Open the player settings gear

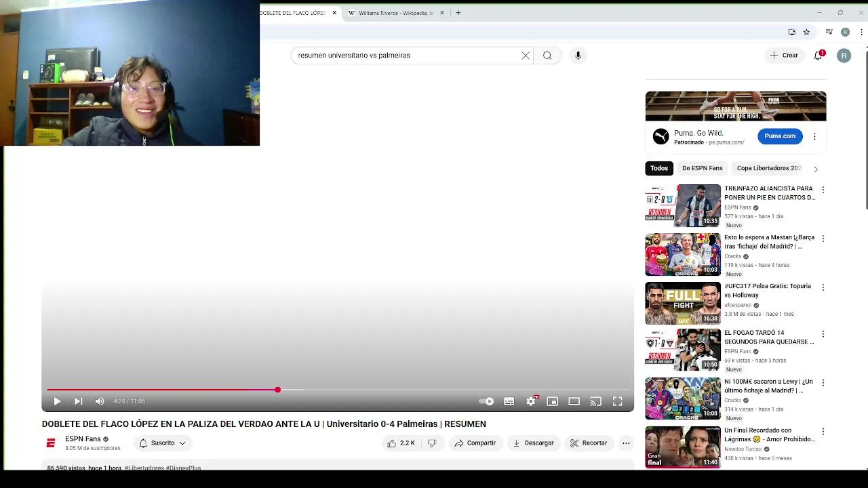531,401
